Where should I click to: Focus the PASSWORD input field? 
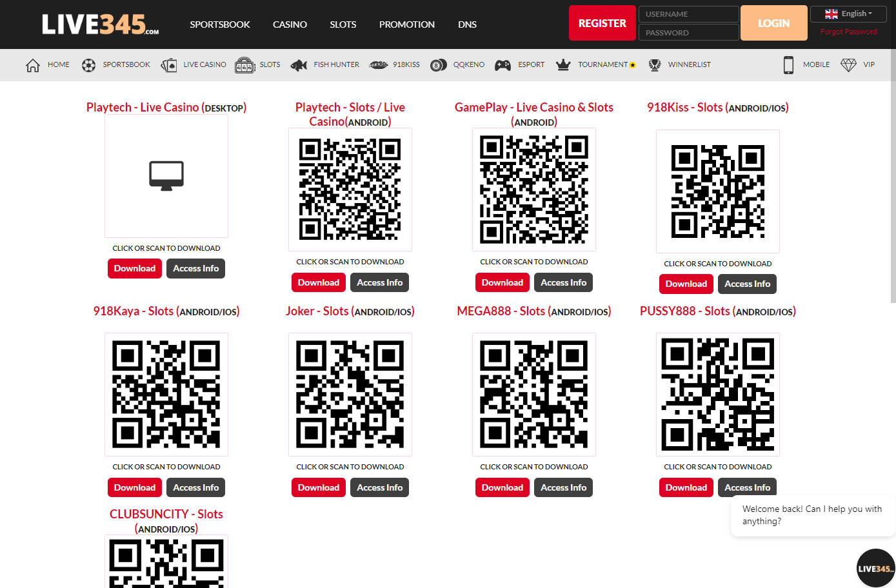(688, 32)
